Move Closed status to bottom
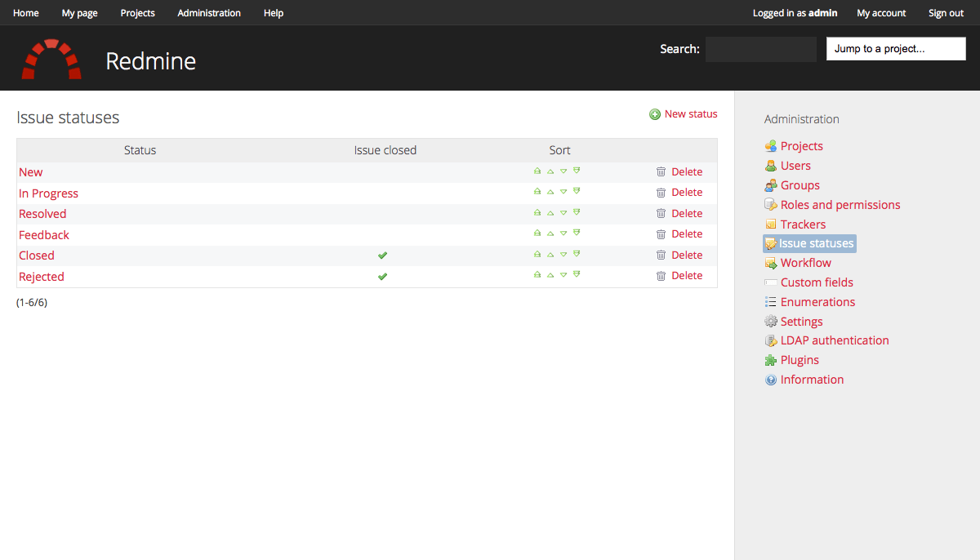 coord(577,254)
